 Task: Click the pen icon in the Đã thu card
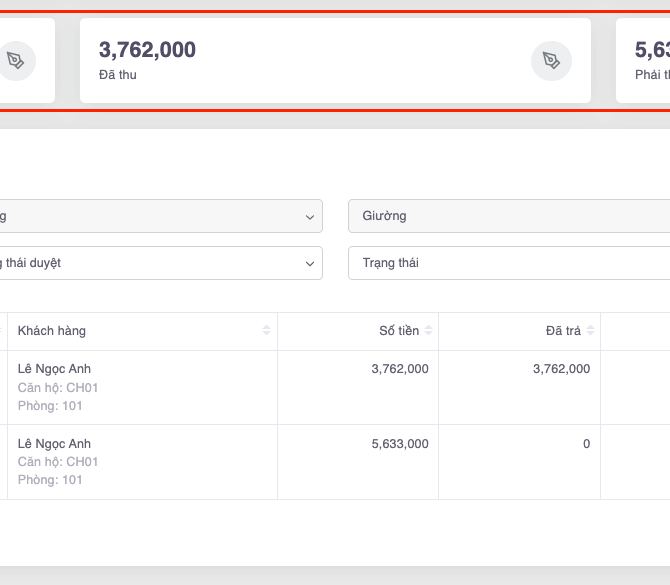click(x=551, y=61)
